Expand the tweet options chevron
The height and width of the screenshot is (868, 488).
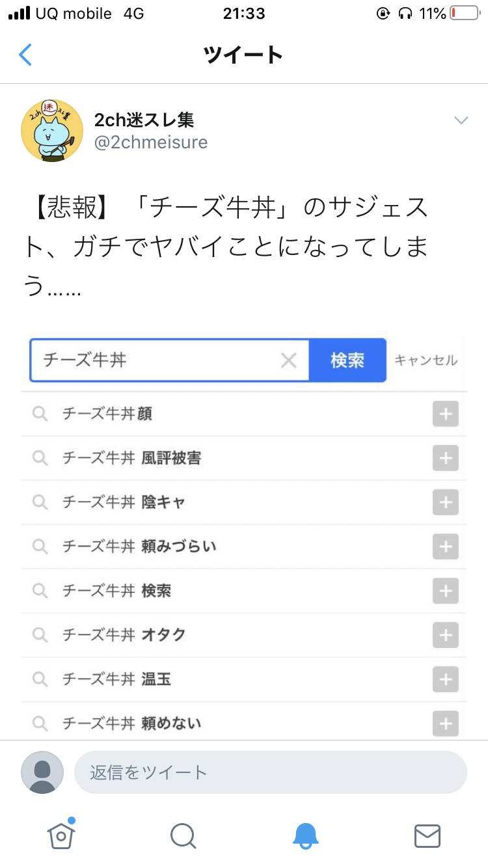[461, 120]
